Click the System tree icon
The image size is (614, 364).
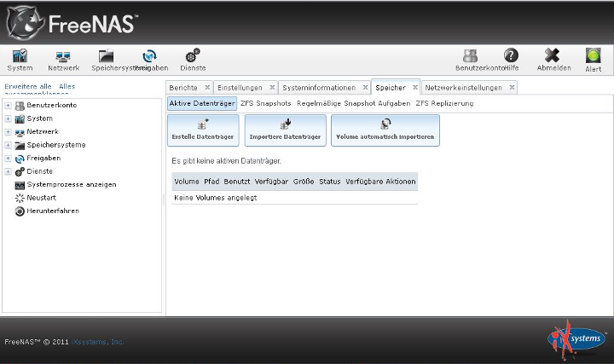pyautogui.click(x=20, y=118)
